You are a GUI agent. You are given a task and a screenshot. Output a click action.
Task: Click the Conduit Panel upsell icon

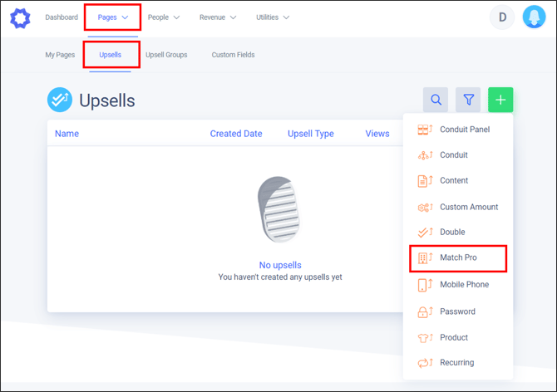click(x=424, y=130)
